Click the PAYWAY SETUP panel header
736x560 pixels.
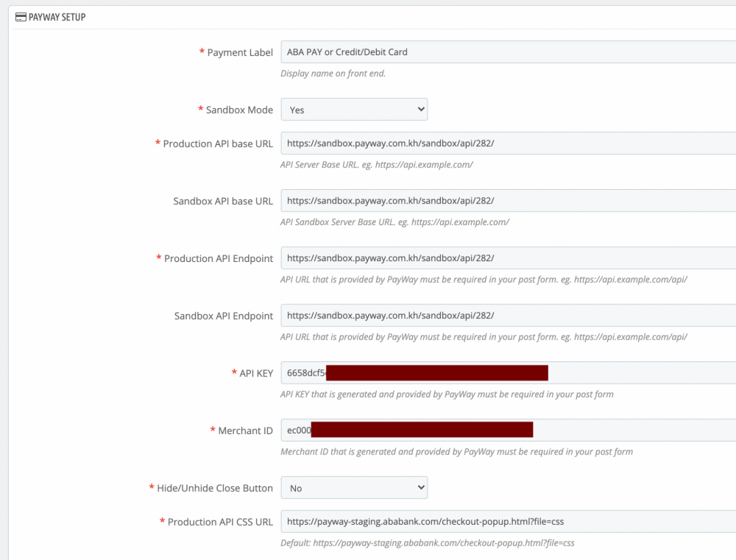click(x=368, y=16)
